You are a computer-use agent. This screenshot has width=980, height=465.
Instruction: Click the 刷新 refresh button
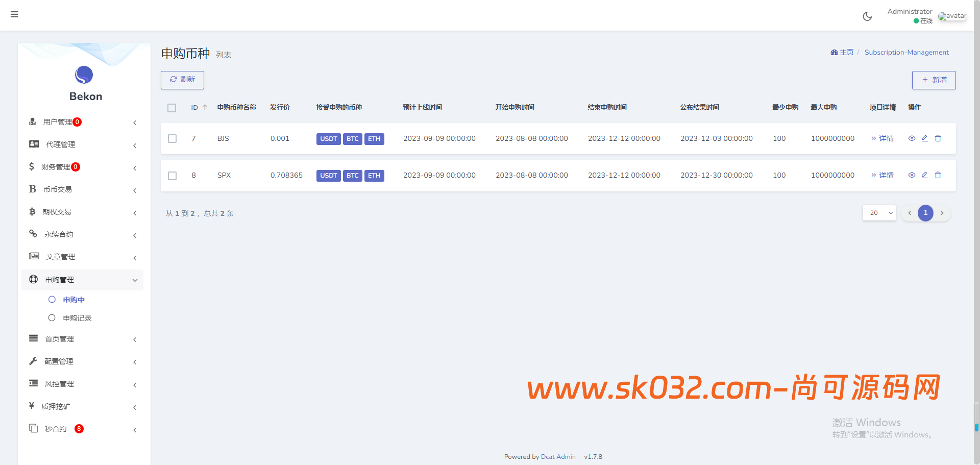tap(182, 80)
